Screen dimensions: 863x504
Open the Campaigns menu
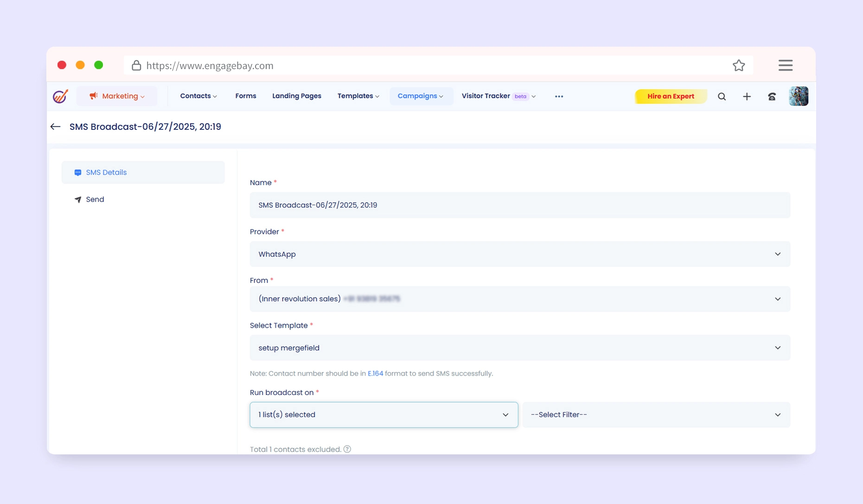tap(420, 96)
